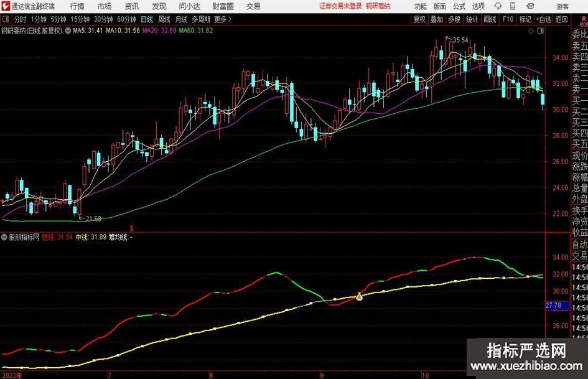The image size is (588, 379).
Task: Open the 选项 menu
Action: coord(478,6)
